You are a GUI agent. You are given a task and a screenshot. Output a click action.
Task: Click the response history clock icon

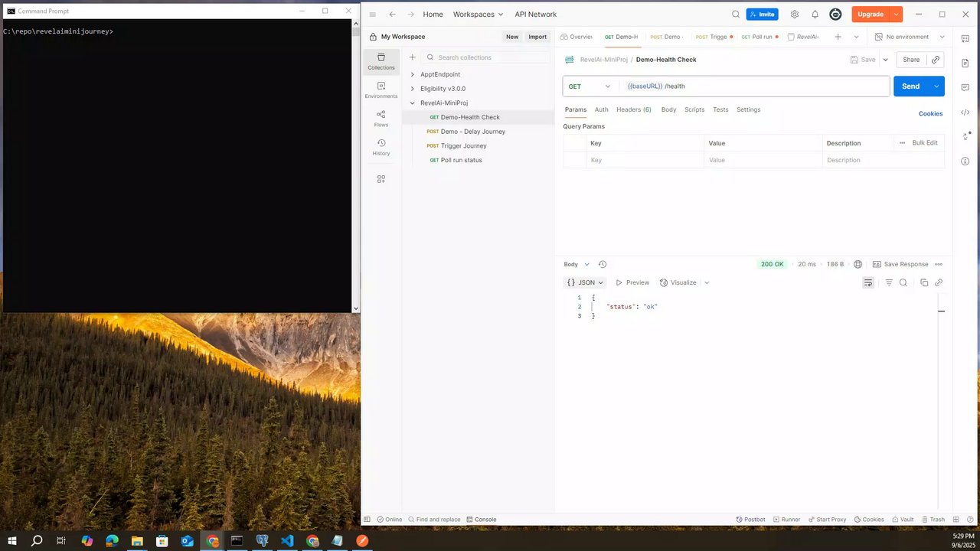point(603,264)
